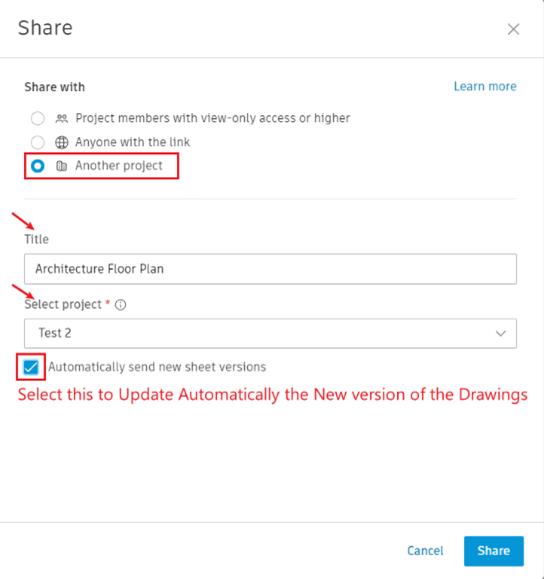
Task: Open the Select project info icon
Action: tap(120, 305)
